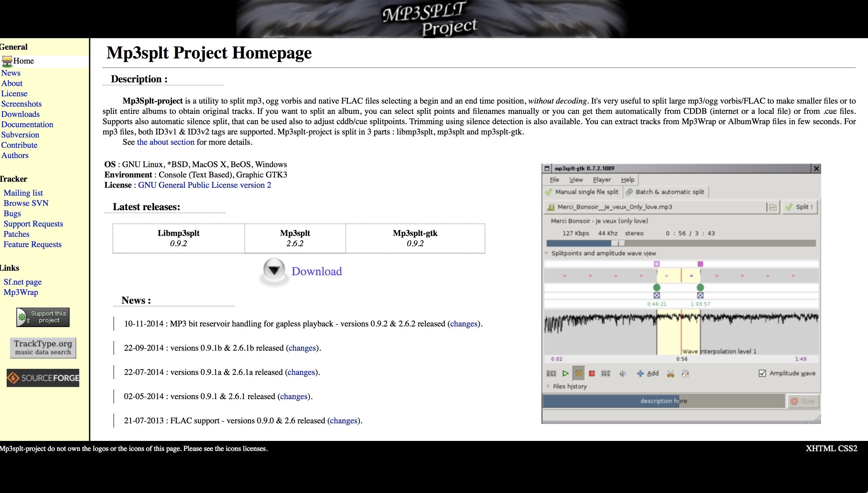Click the MP3SPLT Project header logo
This screenshot has width=868, height=493.
[430, 19]
